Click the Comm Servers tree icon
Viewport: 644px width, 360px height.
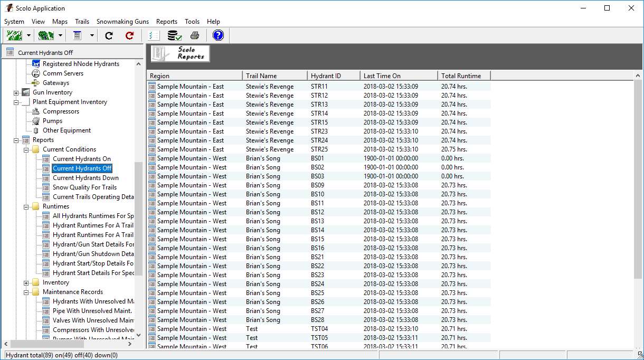[x=36, y=73]
